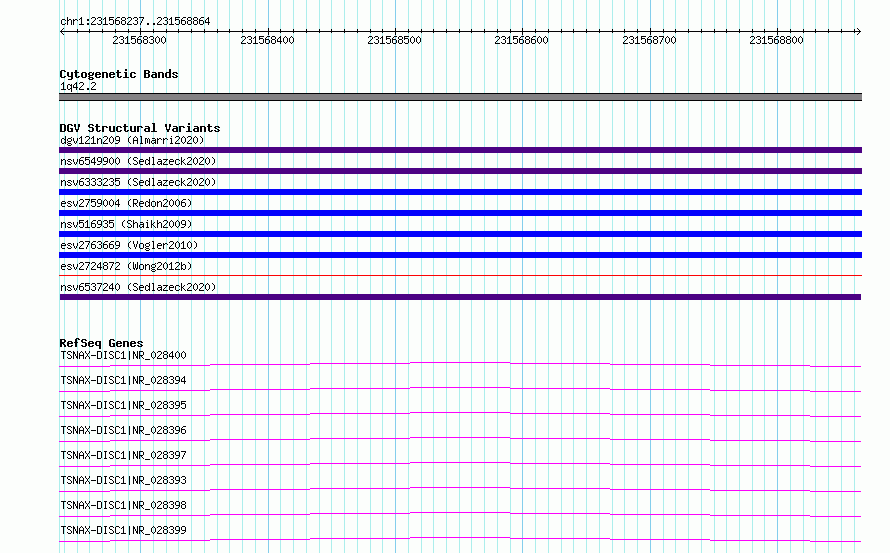The height and width of the screenshot is (553, 890).
Task: Click the ruler's left arrow end
Action: [62, 31]
